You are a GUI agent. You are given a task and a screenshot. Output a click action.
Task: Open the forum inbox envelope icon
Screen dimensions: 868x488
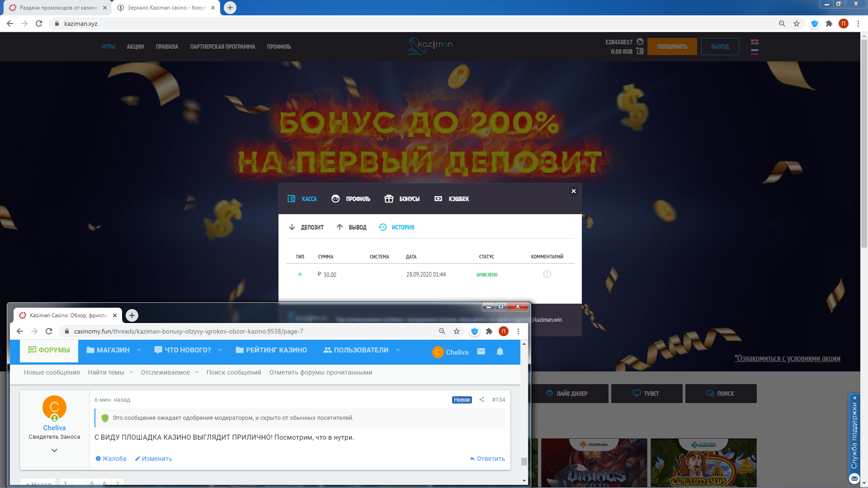(481, 352)
